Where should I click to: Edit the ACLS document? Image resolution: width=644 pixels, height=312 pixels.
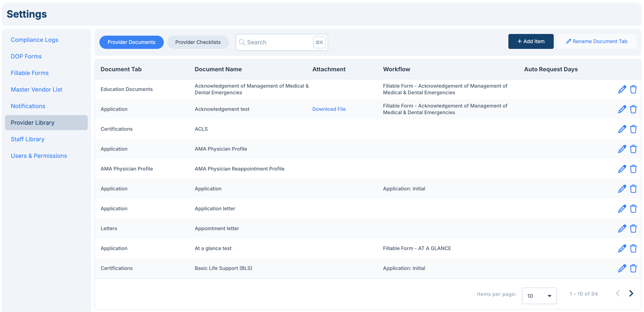tap(622, 129)
